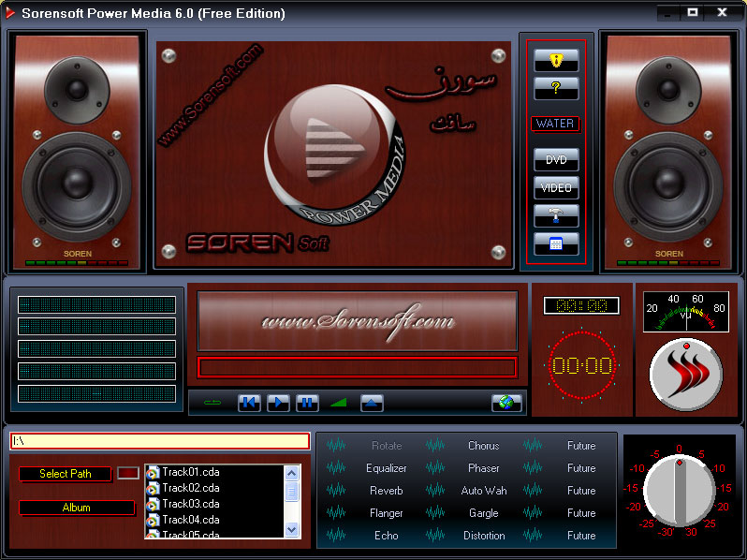Close the Sorensoft Power Media window
747x560 pixels.
coord(722,13)
